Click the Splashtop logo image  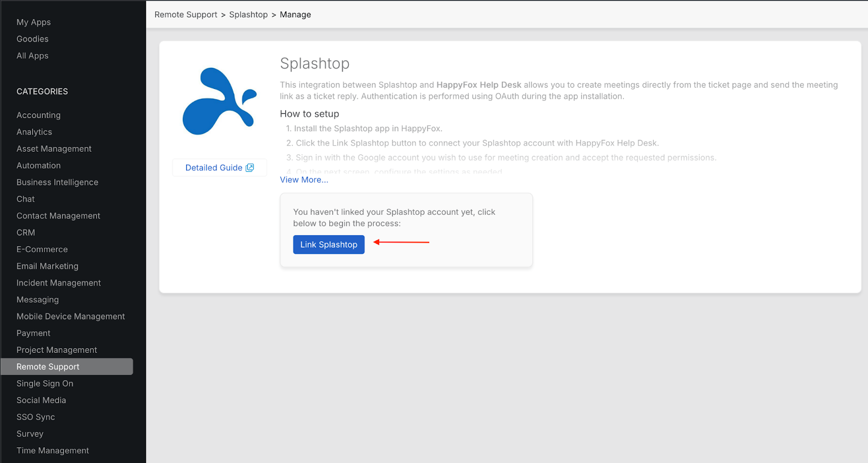pos(220,101)
